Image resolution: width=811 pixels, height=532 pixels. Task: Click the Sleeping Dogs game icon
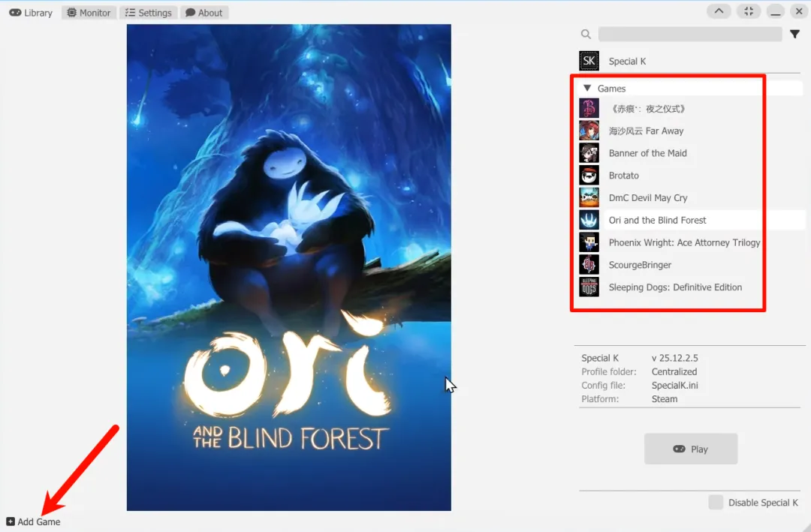point(589,287)
